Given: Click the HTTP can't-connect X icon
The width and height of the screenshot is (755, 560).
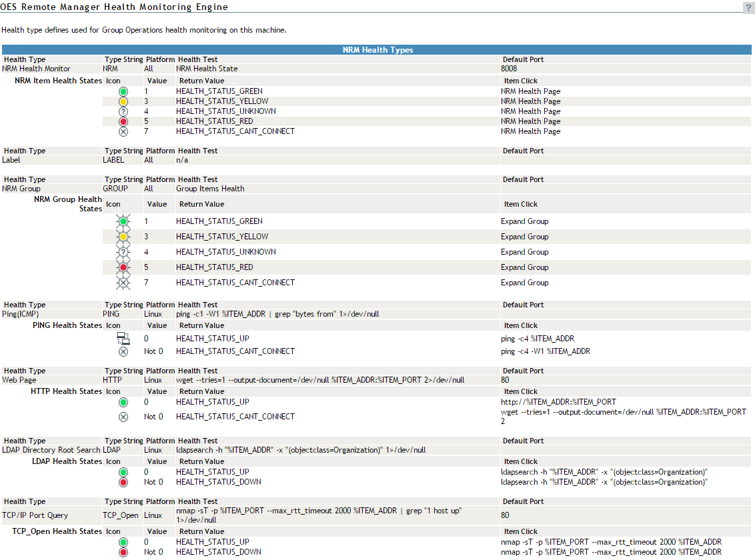Looking at the screenshot, I should (x=123, y=417).
